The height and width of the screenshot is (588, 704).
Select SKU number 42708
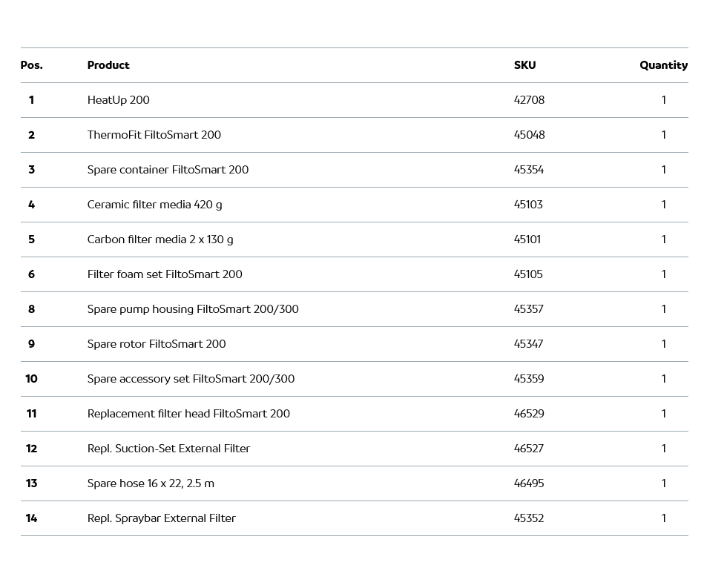point(529,100)
